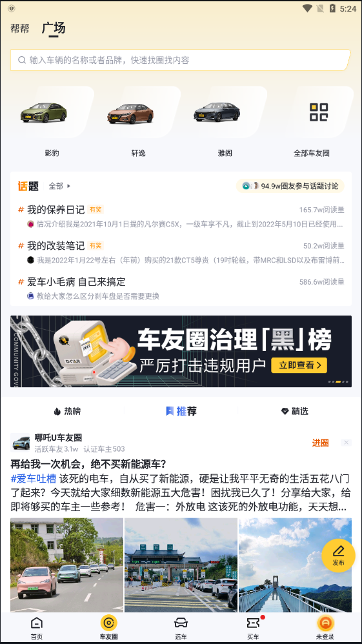The image size is (362, 644).
Task: Open #爱车吐槽 hashtag link
Action: point(34,478)
